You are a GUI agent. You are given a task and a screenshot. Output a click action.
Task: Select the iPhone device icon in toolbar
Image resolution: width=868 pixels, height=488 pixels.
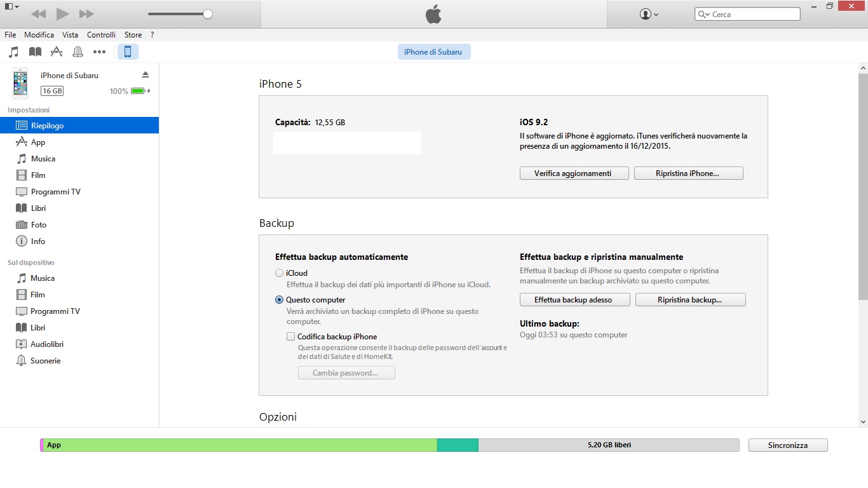click(128, 52)
